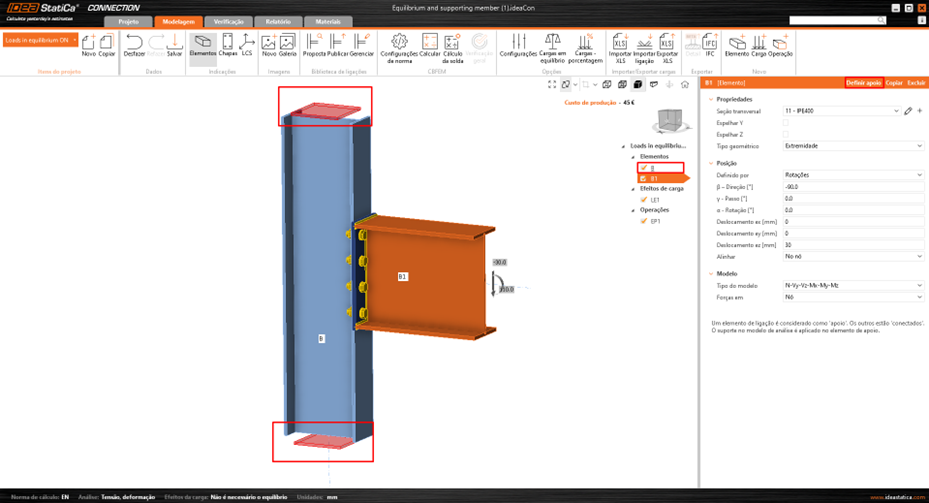Switch to the Verificação tab

[x=228, y=21]
